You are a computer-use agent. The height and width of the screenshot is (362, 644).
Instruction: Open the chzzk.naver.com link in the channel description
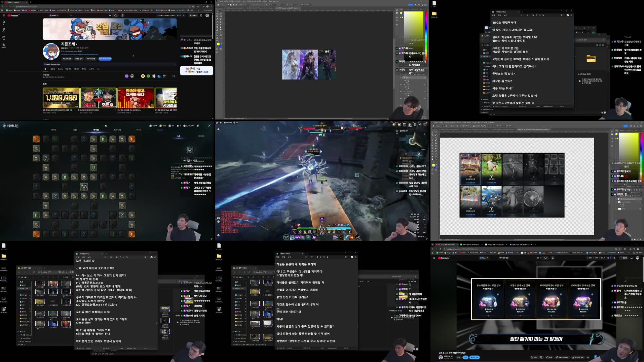pyautogui.click(x=79, y=55)
